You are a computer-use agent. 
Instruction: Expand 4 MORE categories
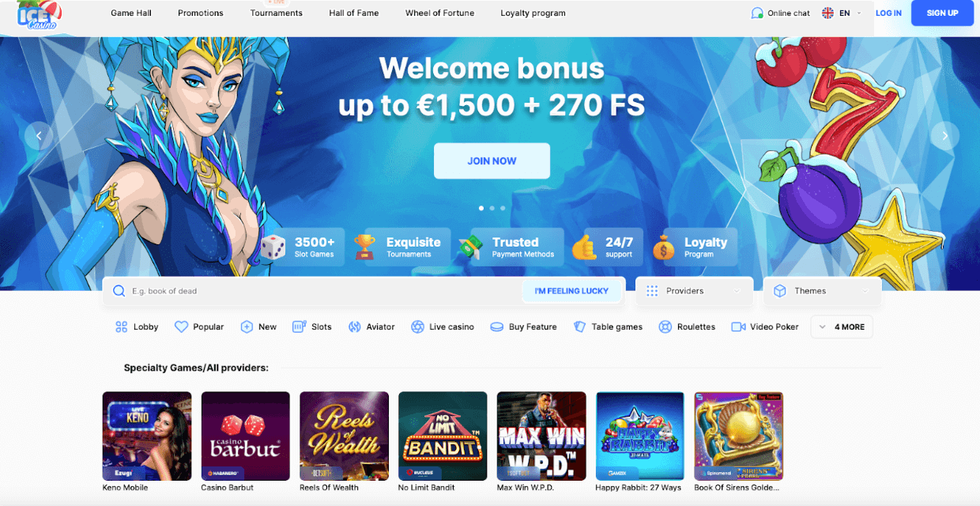842,327
